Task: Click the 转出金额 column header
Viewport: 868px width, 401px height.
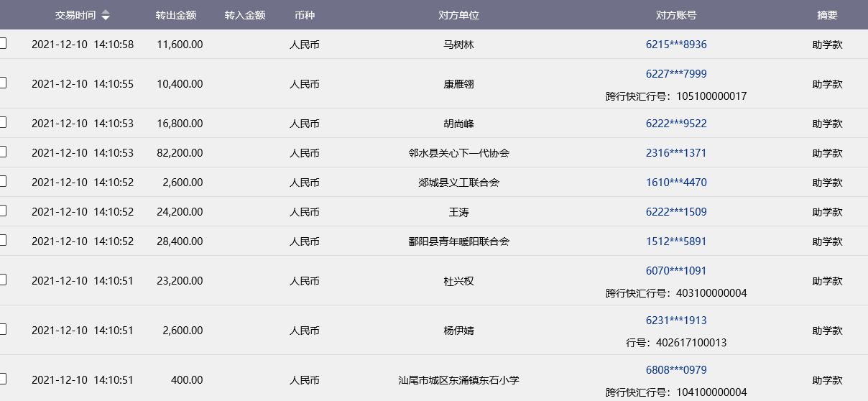Action: pyautogui.click(x=176, y=15)
